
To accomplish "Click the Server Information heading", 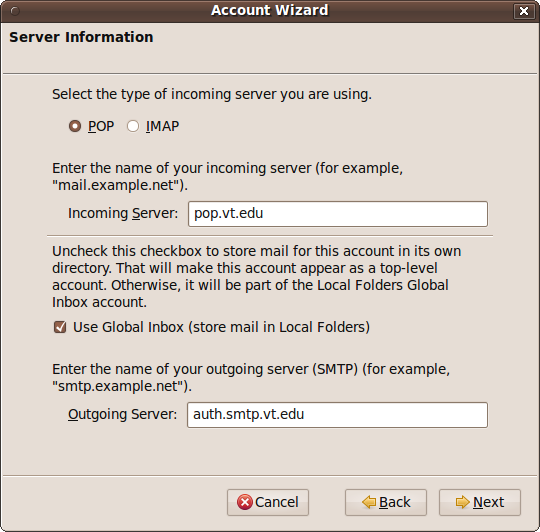I will pos(81,37).
